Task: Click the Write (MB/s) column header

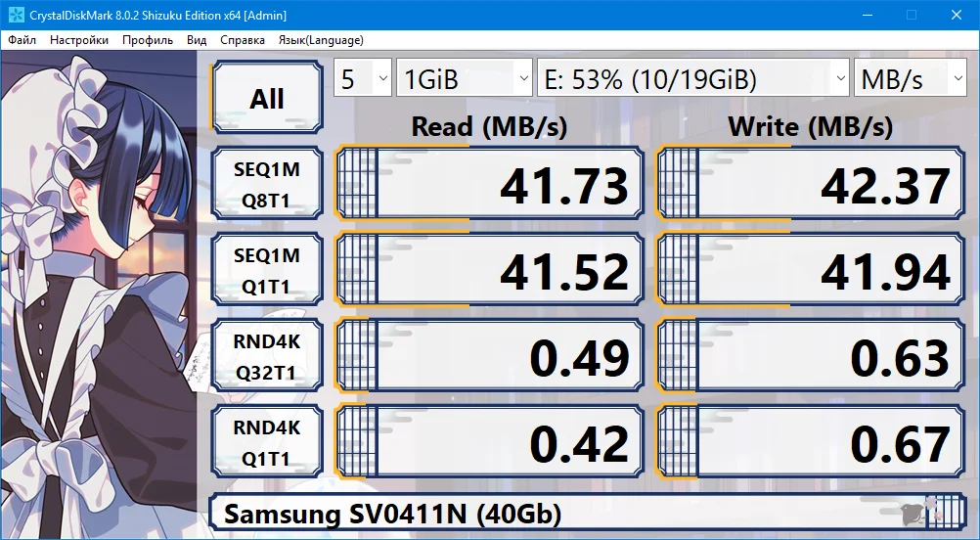Action: pyautogui.click(x=811, y=127)
